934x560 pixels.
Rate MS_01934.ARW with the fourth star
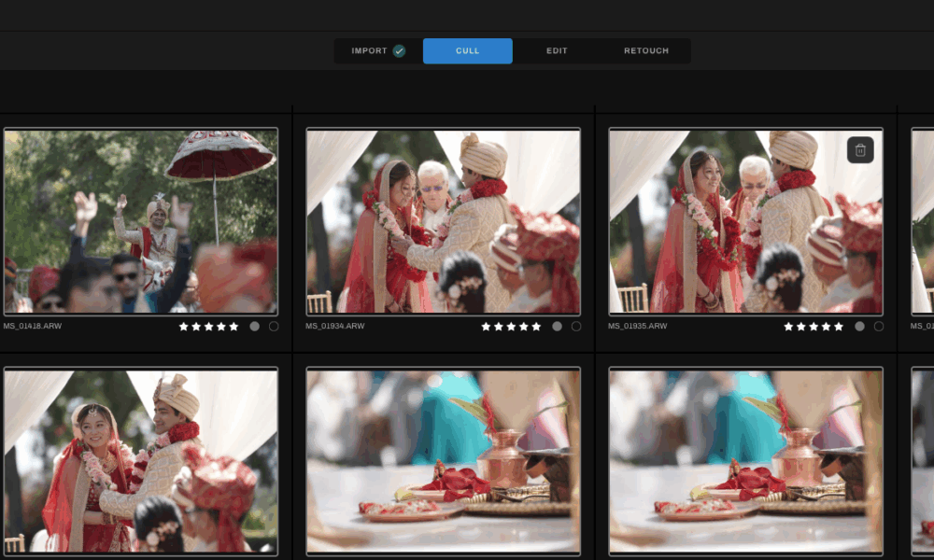click(x=524, y=326)
